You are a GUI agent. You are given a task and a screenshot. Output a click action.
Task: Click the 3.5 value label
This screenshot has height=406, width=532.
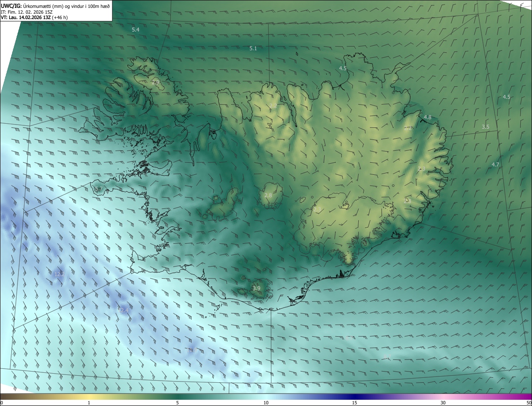485,127
